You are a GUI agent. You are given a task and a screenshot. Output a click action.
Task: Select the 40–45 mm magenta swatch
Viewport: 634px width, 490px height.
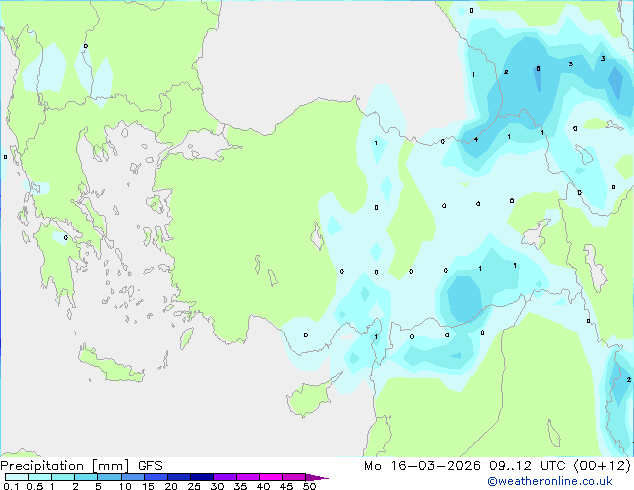[x=271, y=477]
